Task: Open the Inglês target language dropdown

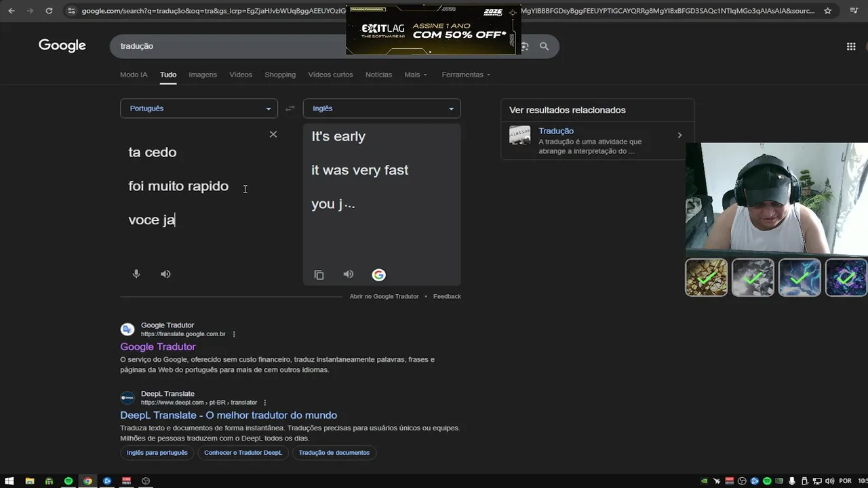Action: coord(382,108)
